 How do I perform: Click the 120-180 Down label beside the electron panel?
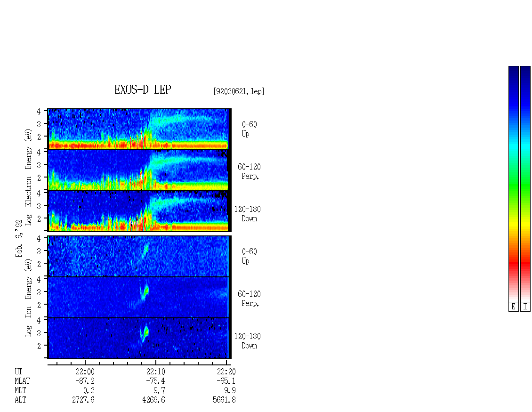click(x=247, y=214)
